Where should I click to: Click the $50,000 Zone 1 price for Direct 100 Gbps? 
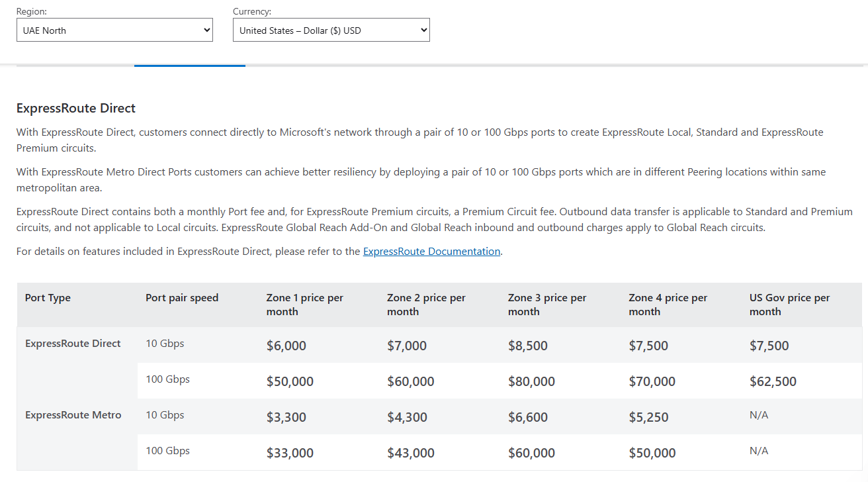290,381
